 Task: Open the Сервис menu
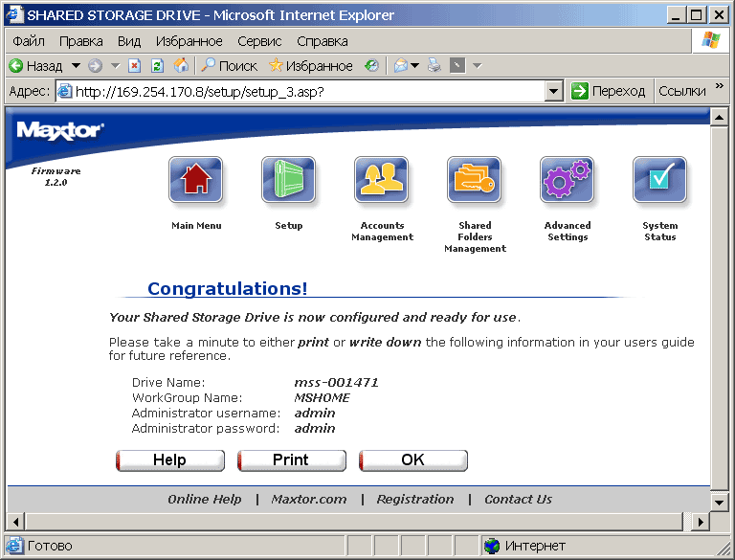[259, 41]
